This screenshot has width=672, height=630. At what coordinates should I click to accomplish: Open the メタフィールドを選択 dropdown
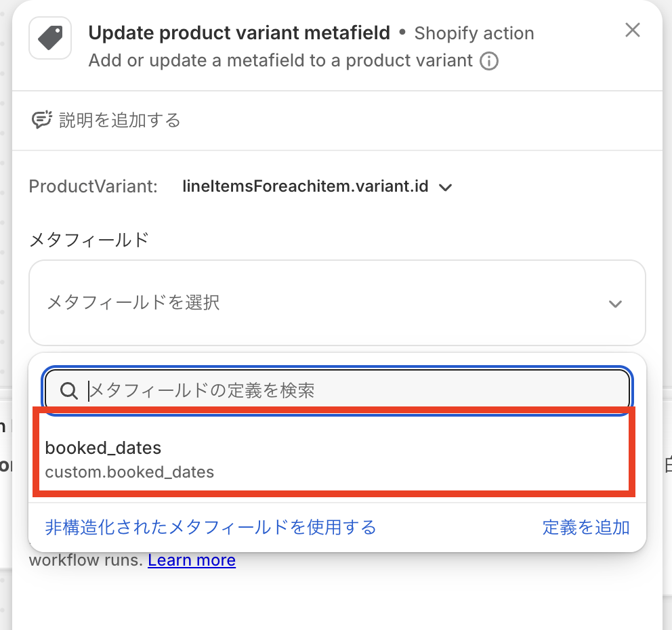[x=337, y=303]
